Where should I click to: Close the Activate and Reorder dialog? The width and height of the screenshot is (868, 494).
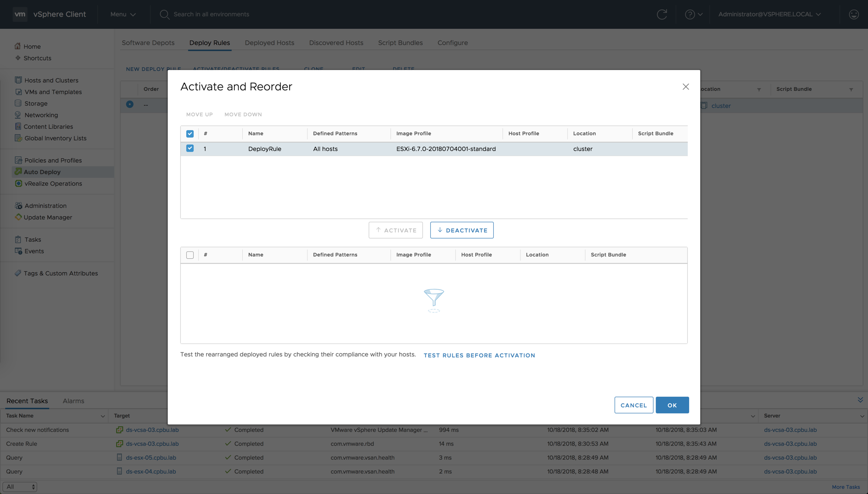pyautogui.click(x=686, y=87)
